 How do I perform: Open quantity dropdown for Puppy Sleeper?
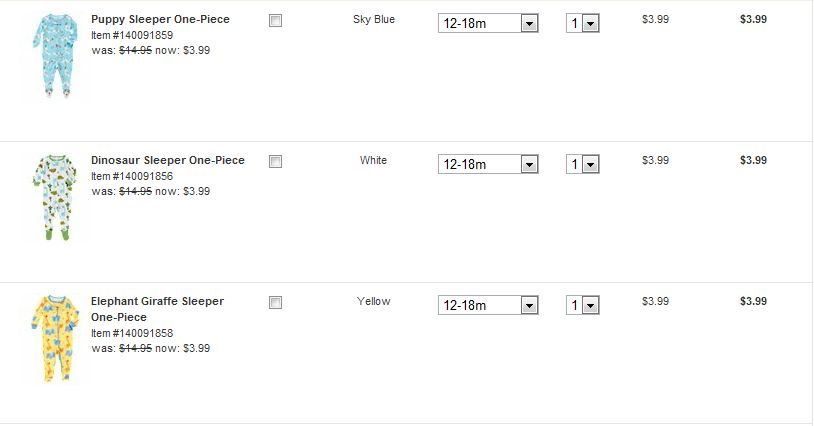(x=582, y=23)
